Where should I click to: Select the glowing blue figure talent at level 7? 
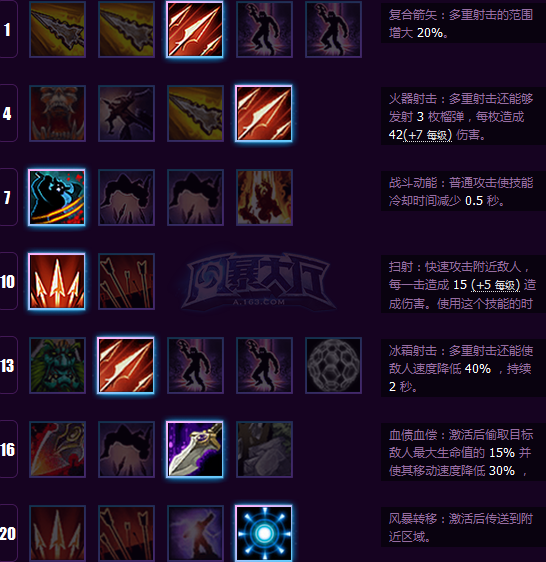coord(57,197)
